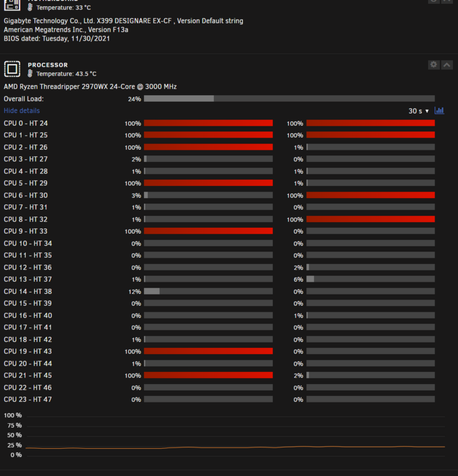This screenshot has height=476, width=458.
Task: Click the CPU usage history line graph
Action: [235, 435]
